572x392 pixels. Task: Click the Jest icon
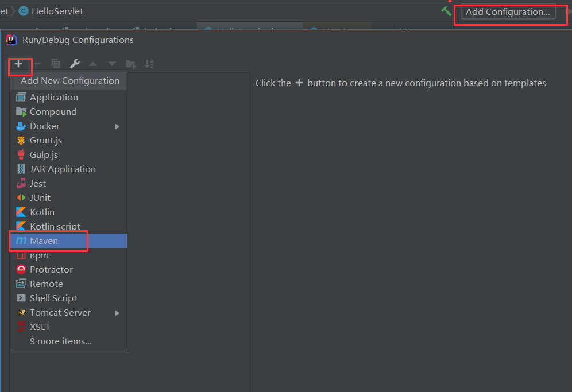point(21,183)
